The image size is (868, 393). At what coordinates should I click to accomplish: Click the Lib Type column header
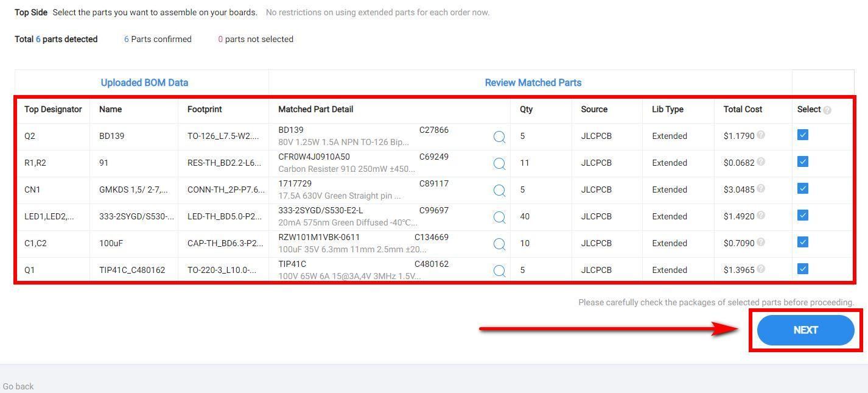point(668,110)
